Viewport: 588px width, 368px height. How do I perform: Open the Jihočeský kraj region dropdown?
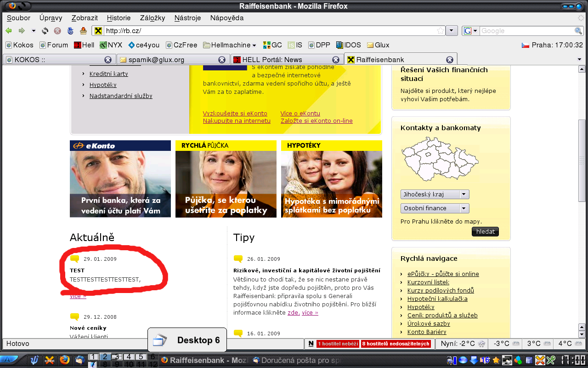pyautogui.click(x=435, y=194)
